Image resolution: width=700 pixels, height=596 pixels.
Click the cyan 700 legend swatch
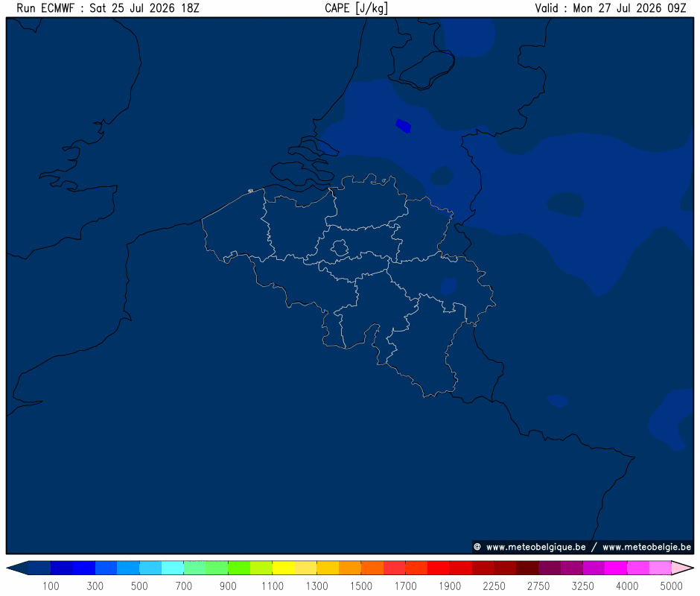[x=173, y=568]
